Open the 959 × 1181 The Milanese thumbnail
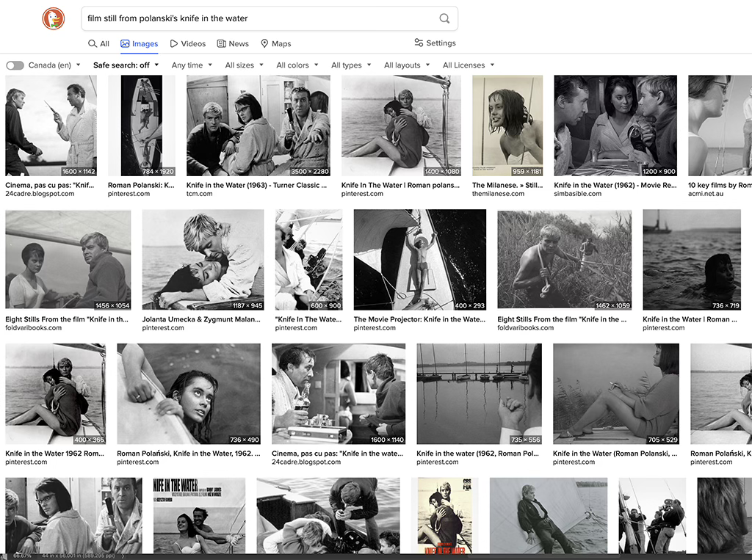The height and width of the screenshot is (560, 752). (x=507, y=126)
